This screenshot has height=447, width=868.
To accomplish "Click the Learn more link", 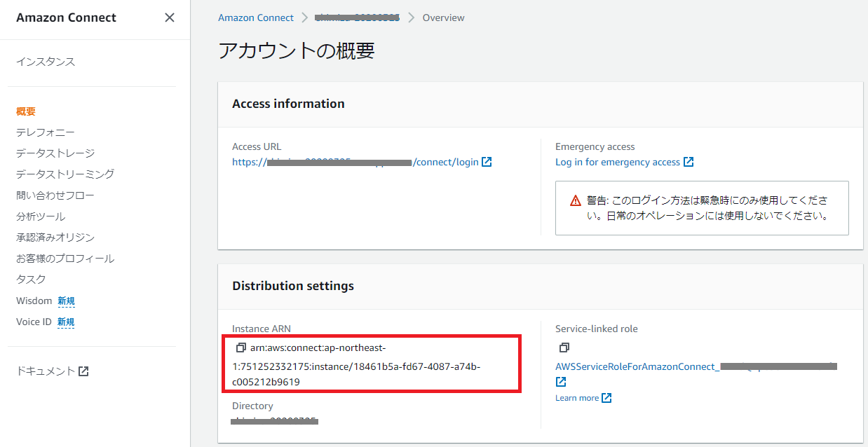I will tap(577, 398).
